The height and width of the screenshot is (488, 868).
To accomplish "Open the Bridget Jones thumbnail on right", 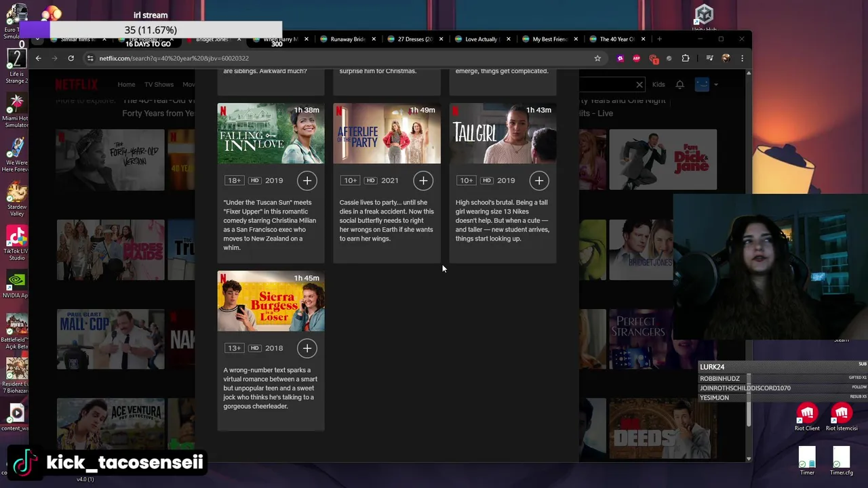I will (642, 250).
